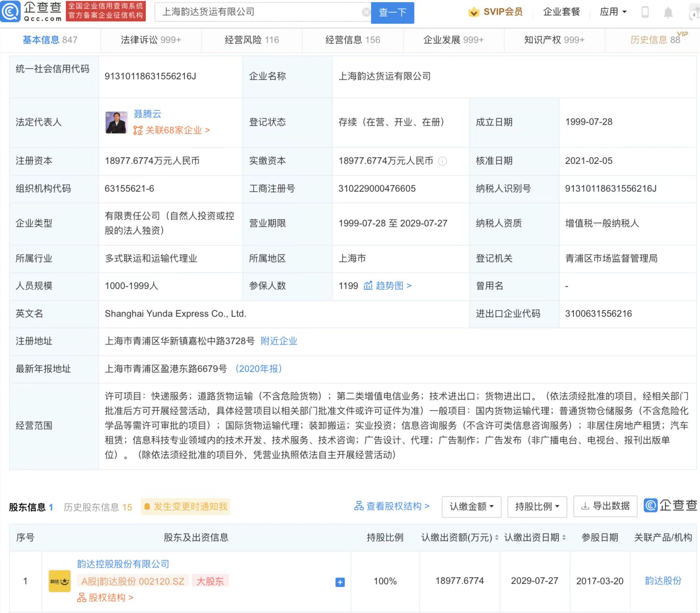Click the 趋势图 chart icon
The image size is (700, 613).
tap(368, 286)
